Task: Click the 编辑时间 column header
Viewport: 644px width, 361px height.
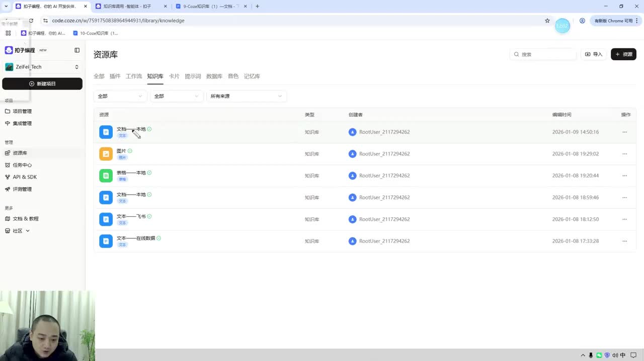Action: point(561,115)
